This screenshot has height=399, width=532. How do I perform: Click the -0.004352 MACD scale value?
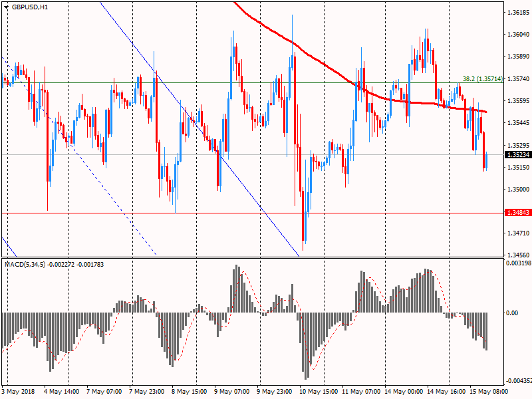point(518,381)
